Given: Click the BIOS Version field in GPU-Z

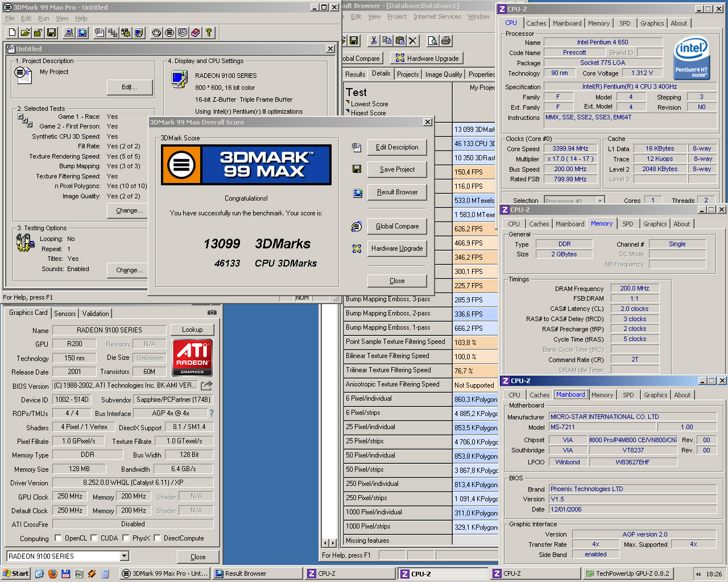Looking at the screenshot, I should point(126,385).
